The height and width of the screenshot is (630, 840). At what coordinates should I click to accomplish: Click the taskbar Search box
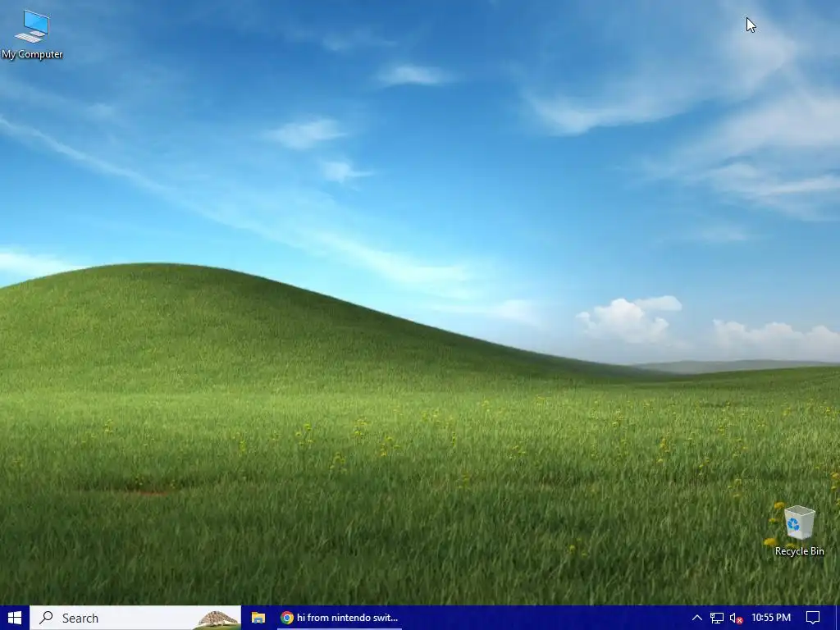click(135, 618)
